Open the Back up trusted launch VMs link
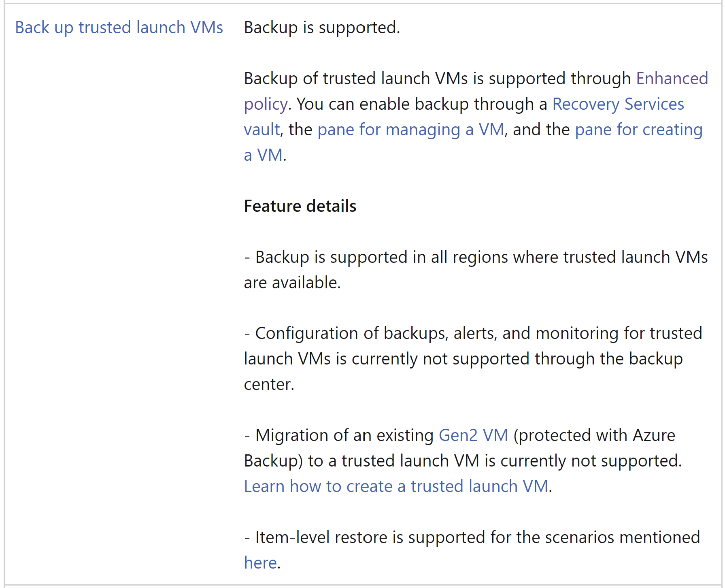The image size is (725, 588). tap(119, 28)
